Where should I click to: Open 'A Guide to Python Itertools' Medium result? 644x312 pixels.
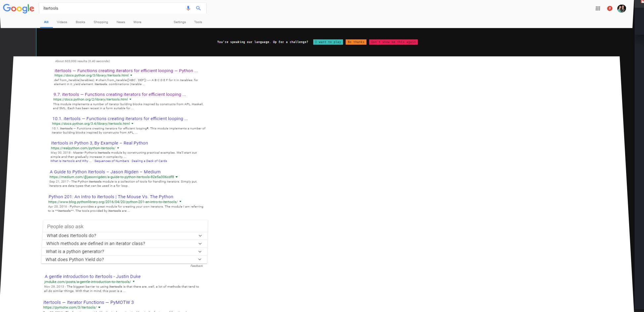tap(105, 172)
